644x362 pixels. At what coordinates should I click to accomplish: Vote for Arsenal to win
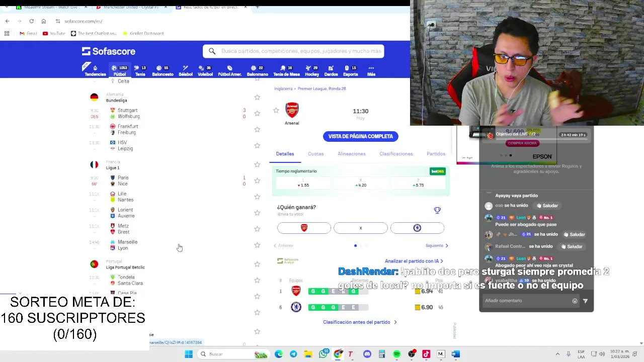304,228
